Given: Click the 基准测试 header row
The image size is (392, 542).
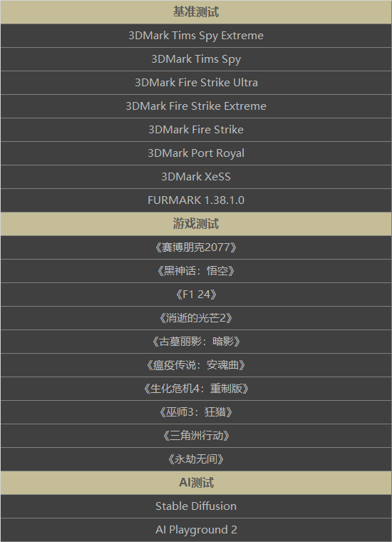Looking at the screenshot, I should tap(196, 12).
